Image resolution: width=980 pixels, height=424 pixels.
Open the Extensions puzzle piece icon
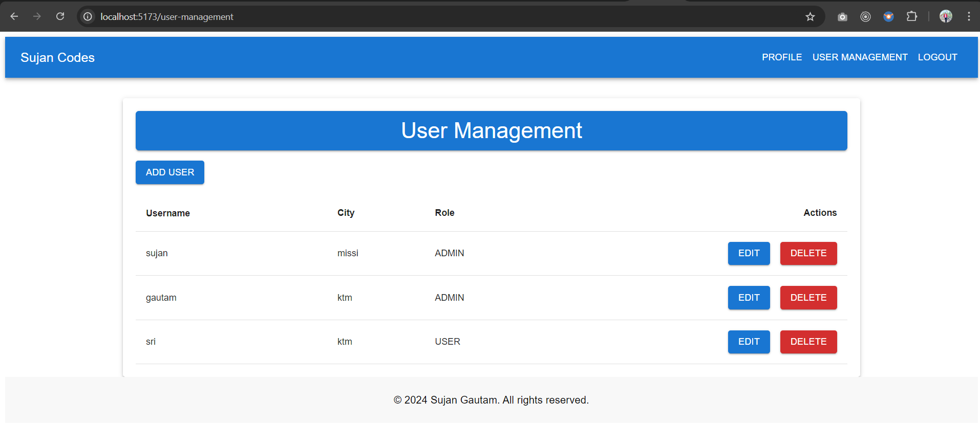coord(911,16)
